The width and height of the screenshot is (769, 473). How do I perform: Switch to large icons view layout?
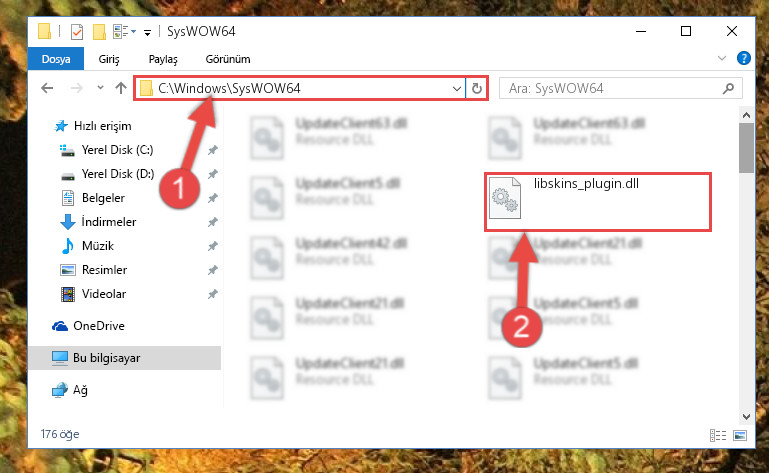coord(740,435)
